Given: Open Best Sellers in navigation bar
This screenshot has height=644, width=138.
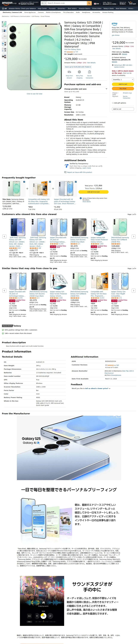Looking at the screenshot, I should [72, 8].
